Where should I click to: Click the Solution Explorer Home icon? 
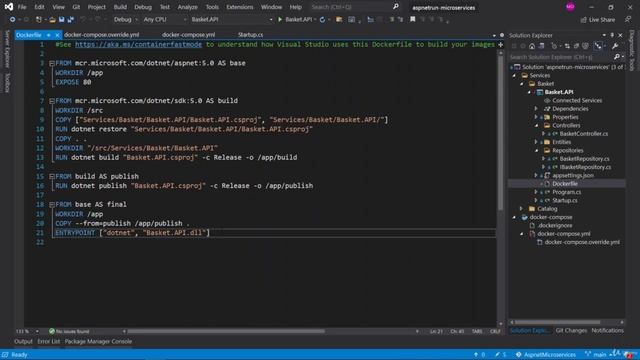click(x=532, y=46)
